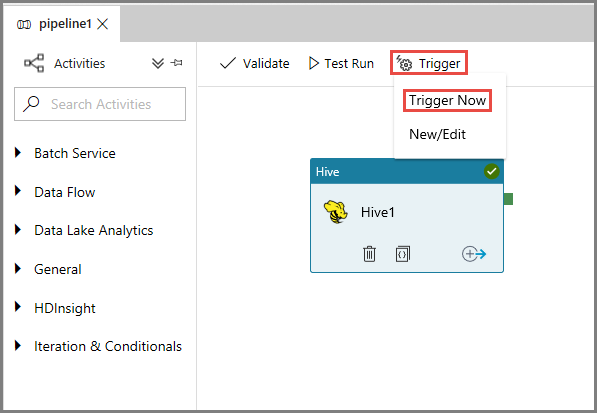This screenshot has width=597, height=413.
Task: Pin the Activities panel
Action: pos(176,63)
